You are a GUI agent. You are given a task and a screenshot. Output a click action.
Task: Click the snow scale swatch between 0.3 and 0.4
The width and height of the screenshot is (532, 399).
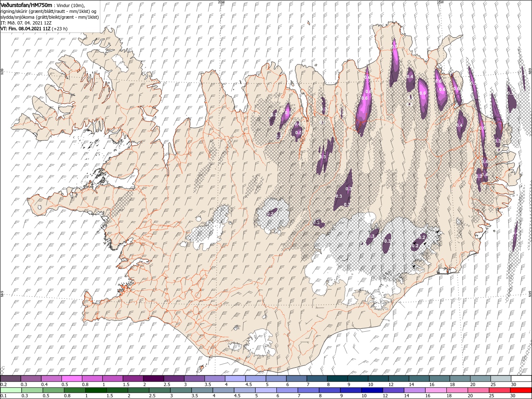click(31, 379)
